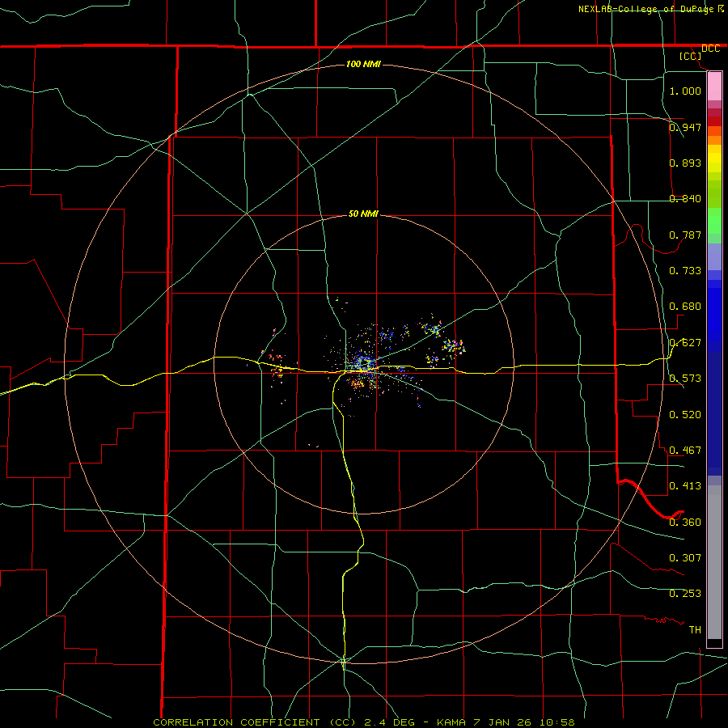The width and height of the screenshot is (728, 728).
Task: Click the TH threshold label
Action: 695,629
